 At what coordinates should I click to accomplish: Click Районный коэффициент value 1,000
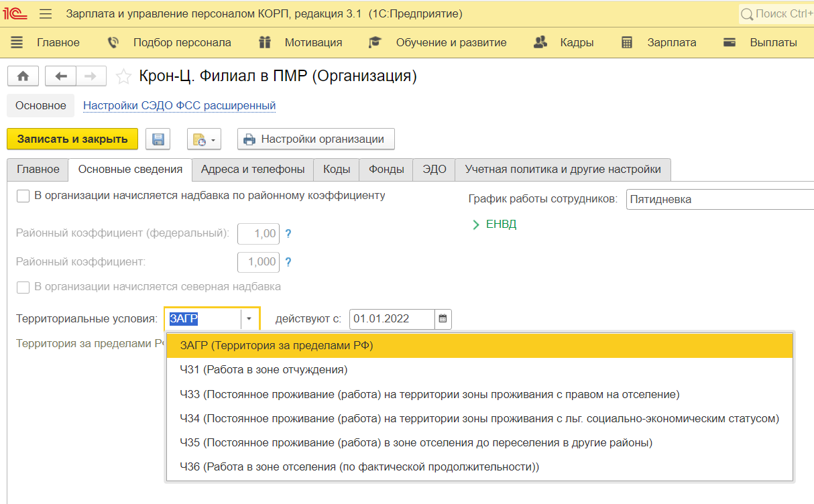point(258,262)
